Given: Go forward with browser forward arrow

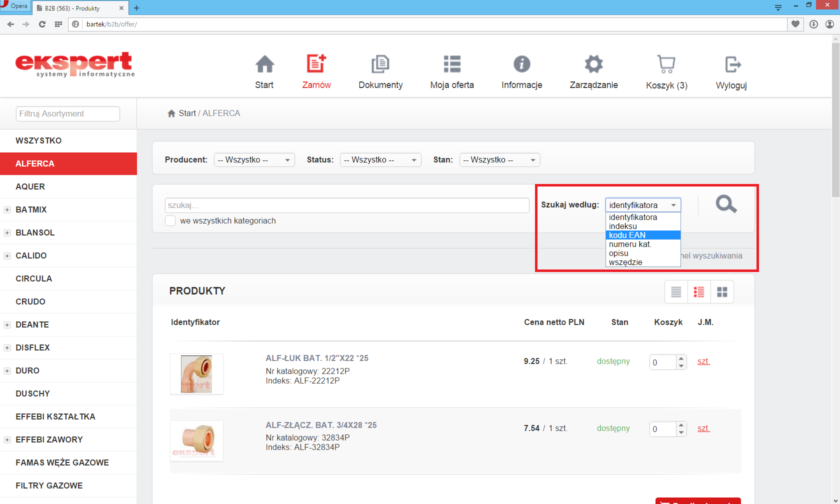Looking at the screenshot, I should [x=26, y=24].
